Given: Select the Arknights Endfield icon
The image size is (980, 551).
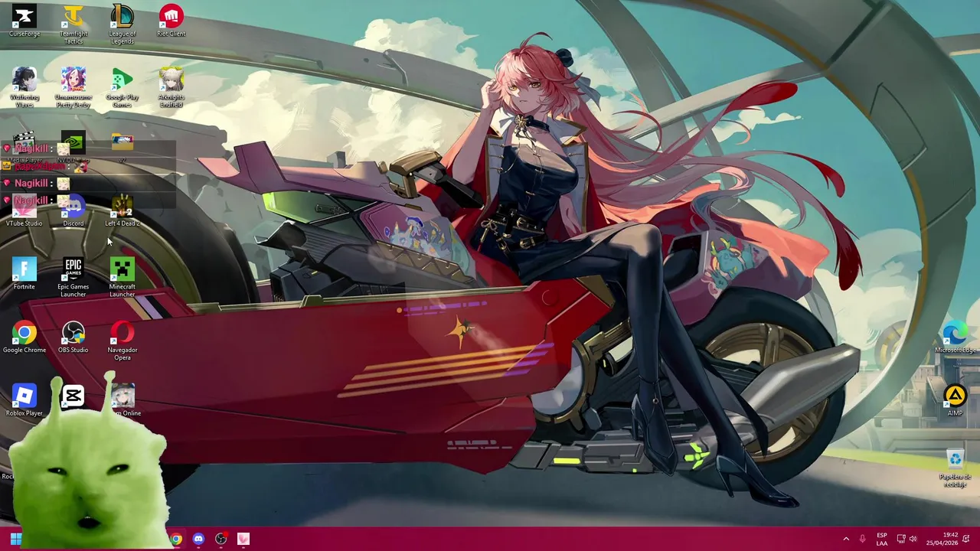Looking at the screenshot, I should tap(171, 87).
